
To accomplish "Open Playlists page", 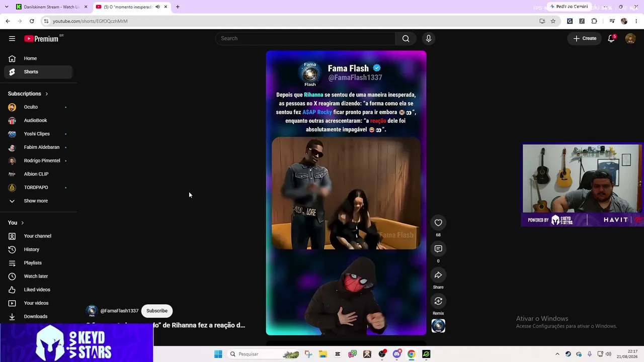I will [38, 263].
